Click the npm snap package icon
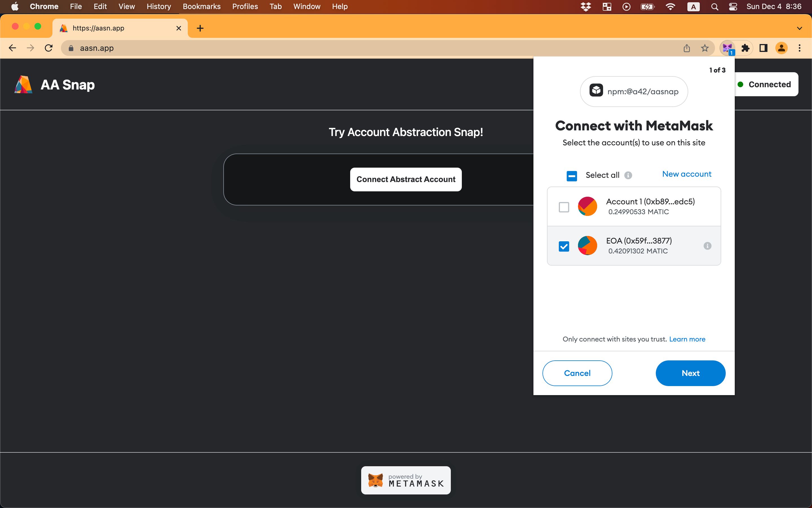Image resolution: width=812 pixels, height=508 pixels. click(x=596, y=90)
